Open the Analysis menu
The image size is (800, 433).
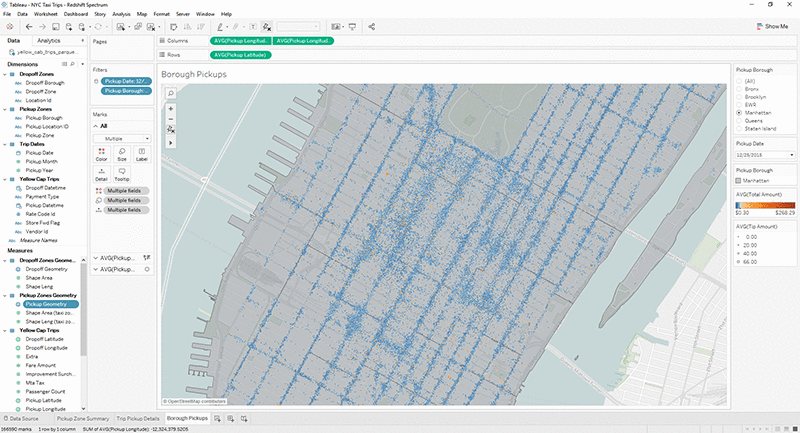click(121, 14)
